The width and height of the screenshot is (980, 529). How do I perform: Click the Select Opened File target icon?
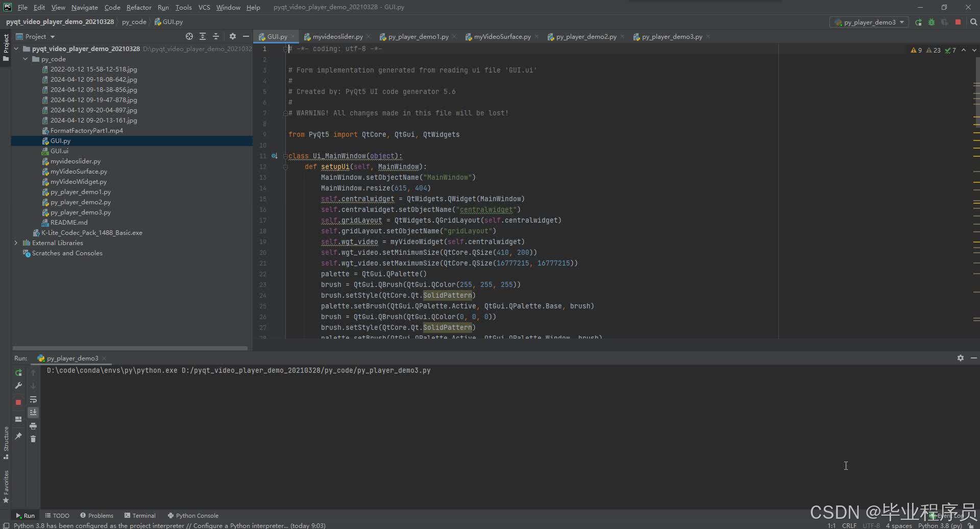click(189, 36)
